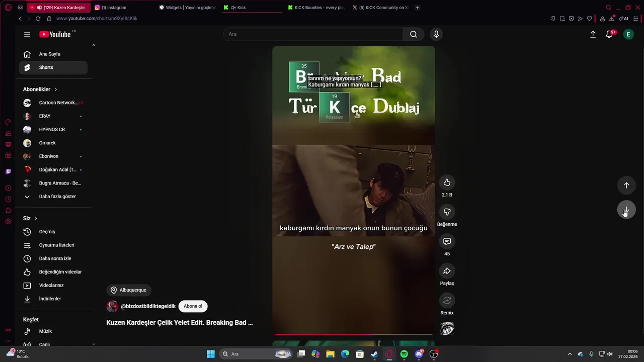
Task: Switch to the KICK Community on X tab
Action: [380, 8]
